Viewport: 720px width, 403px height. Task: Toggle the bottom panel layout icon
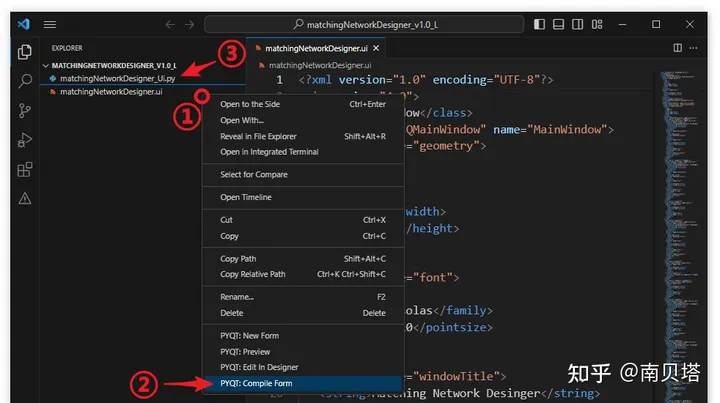558,24
